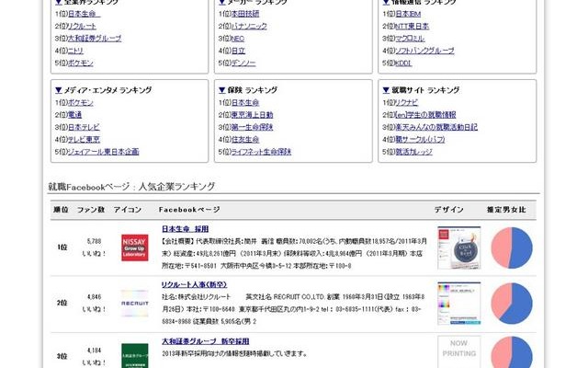Open 日立 maker ranking link
The image size is (588, 368).
[238, 51]
